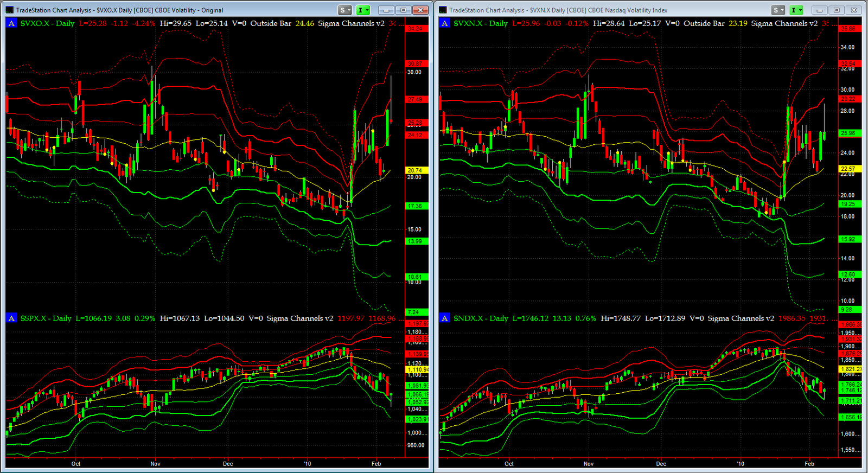
Task: Click the yellow 24.46 value on $VXO.X status line
Action: 305,23
